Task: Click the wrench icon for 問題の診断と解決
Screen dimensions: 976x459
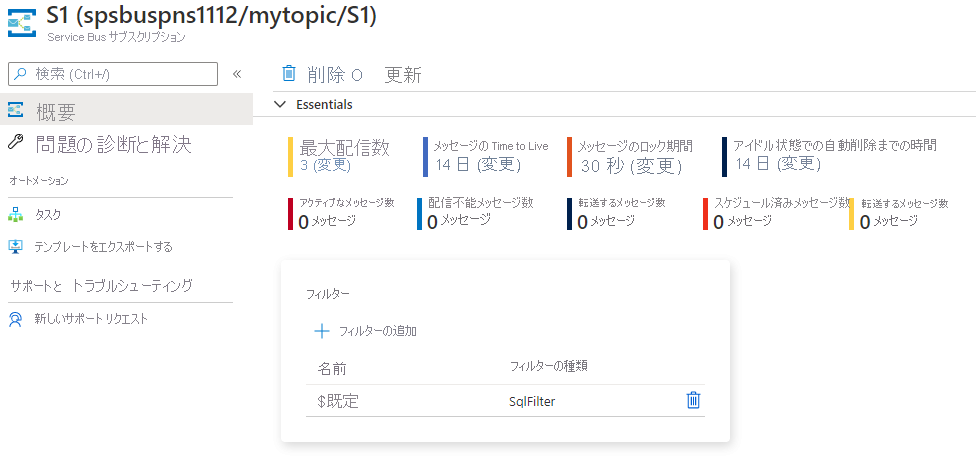Action: [x=15, y=143]
